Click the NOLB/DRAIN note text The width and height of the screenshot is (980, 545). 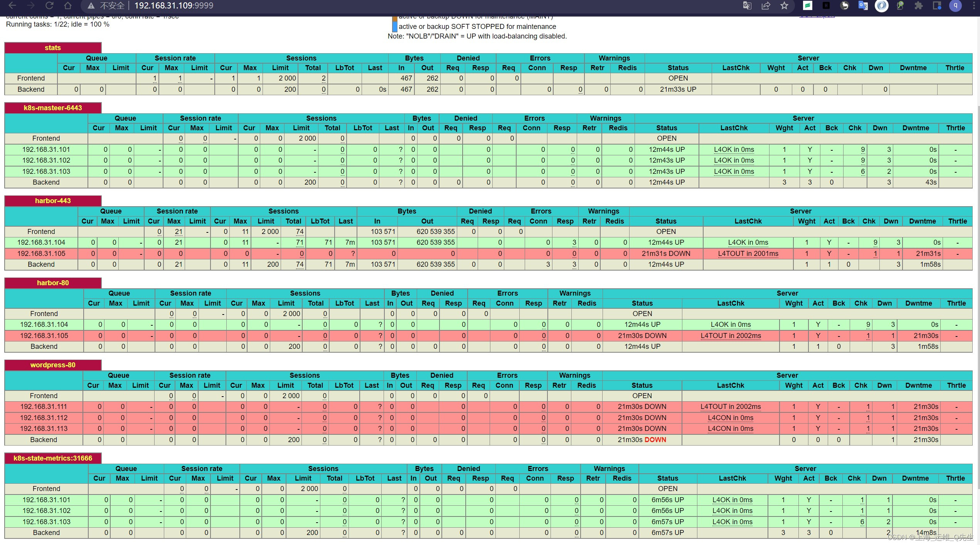click(477, 36)
